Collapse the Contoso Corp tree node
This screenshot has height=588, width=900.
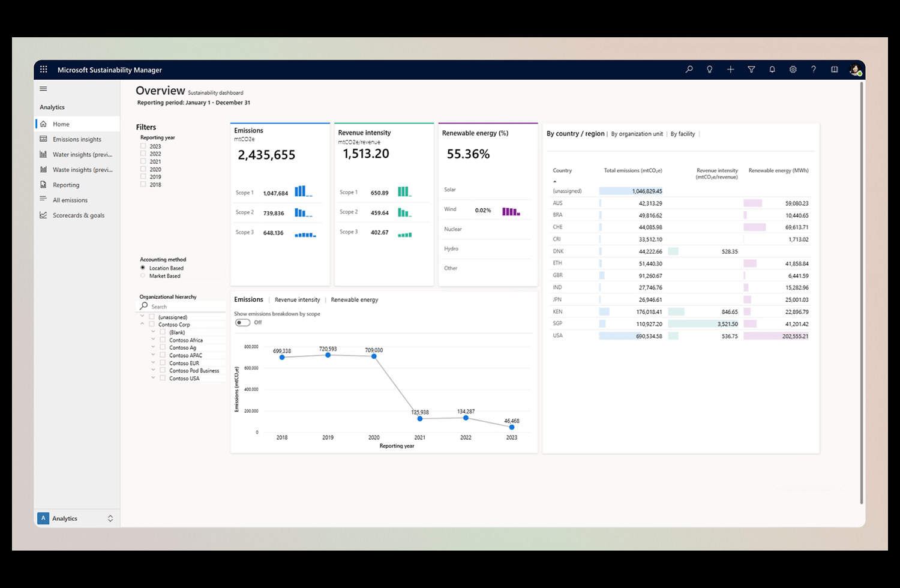click(x=142, y=324)
